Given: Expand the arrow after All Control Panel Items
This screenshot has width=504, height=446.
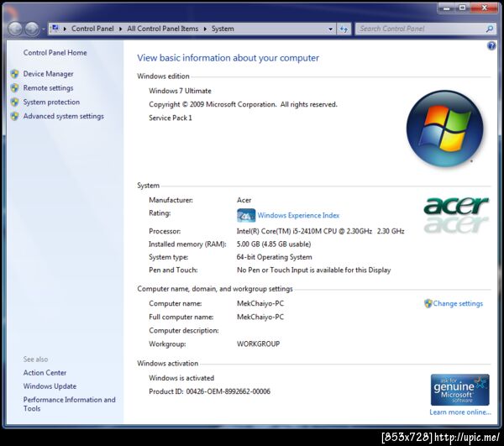Looking at the screenshot, I should point(205,29).
